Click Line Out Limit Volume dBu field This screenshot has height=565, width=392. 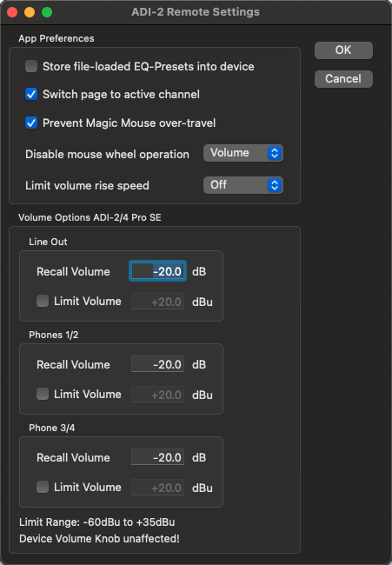tap(158, 302)
